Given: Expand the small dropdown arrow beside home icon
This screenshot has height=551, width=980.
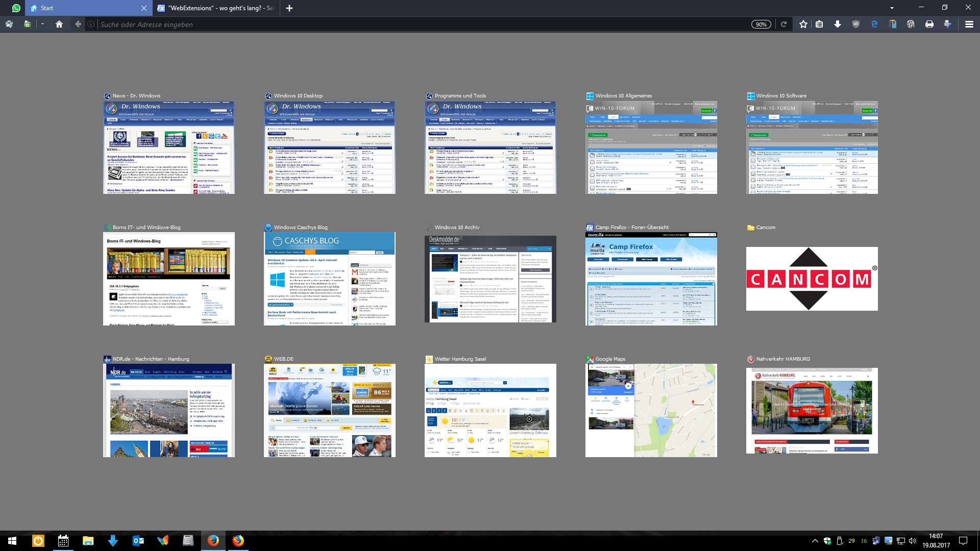Looking at the screenshot, I should click(42, 24).
